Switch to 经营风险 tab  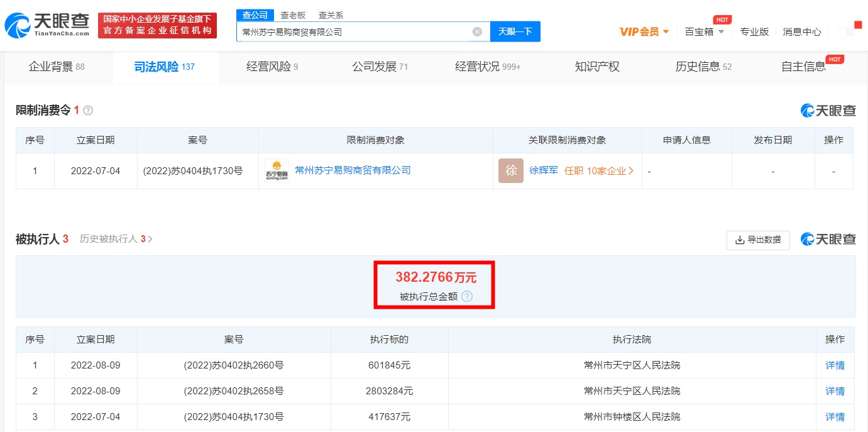click(x=272, y=67)
